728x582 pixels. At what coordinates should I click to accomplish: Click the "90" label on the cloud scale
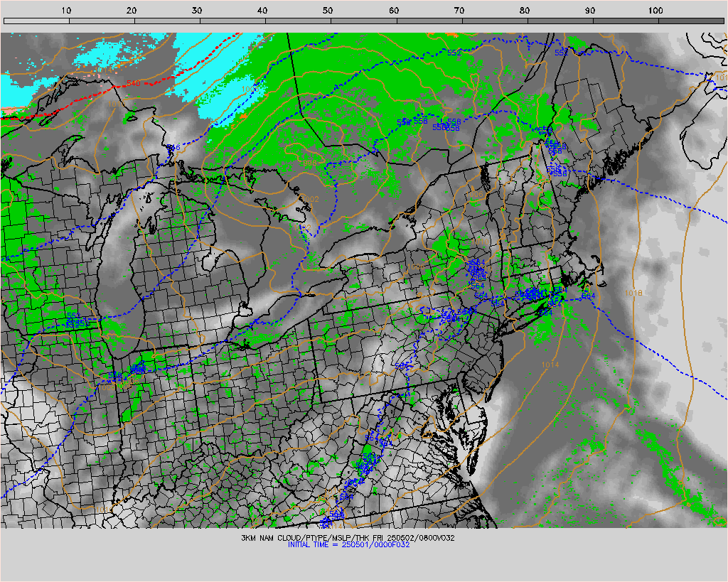tap(590, 10)
